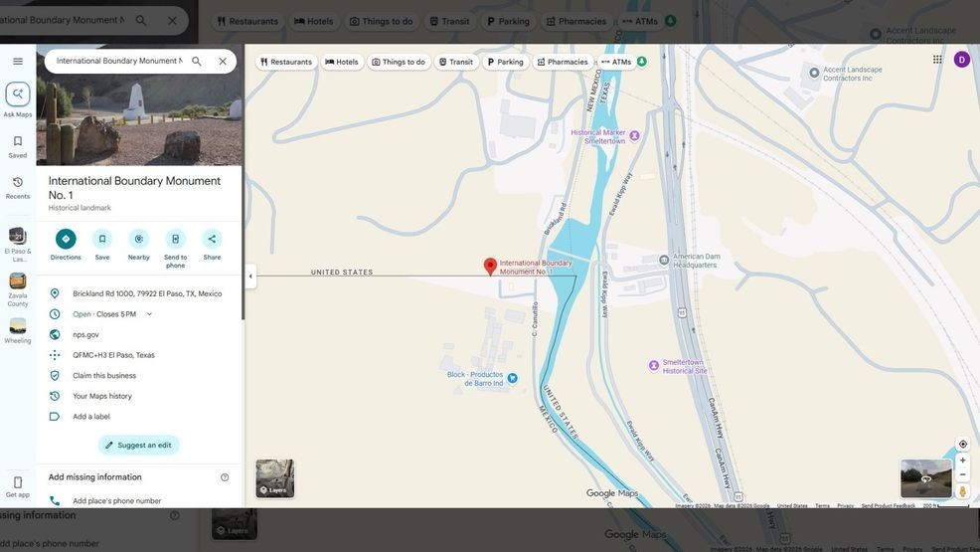
Task: Open El Paso & Las... recent thumbnail
Action: 18,245
